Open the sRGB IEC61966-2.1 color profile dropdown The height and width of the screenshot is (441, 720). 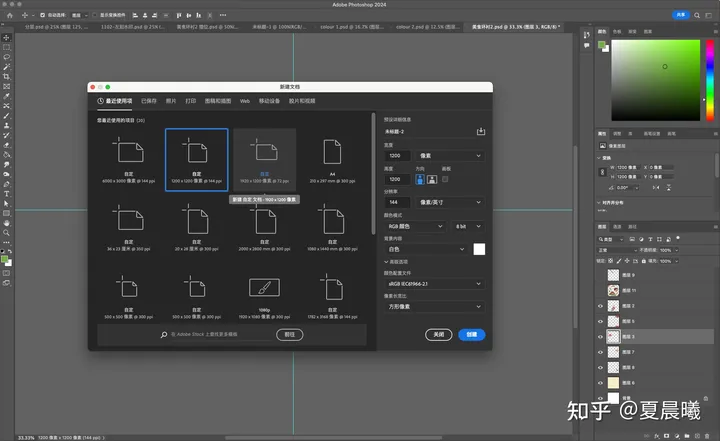(434, 284)
